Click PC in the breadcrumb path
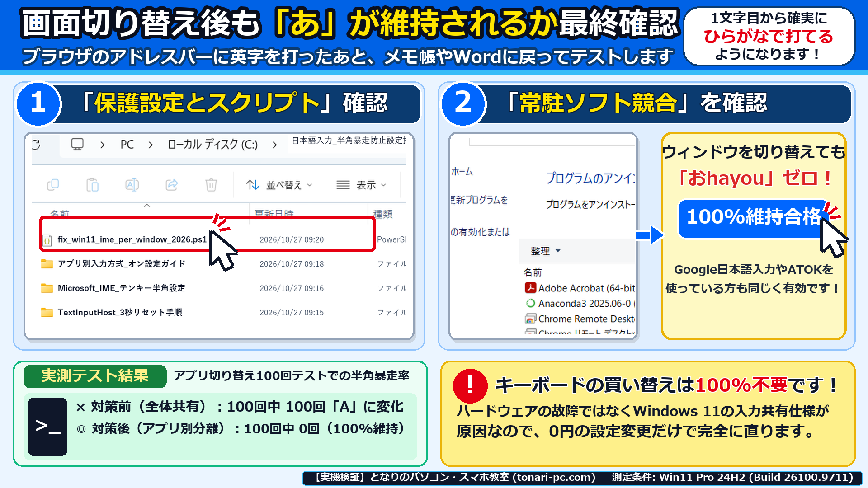 (x=127, y=145)
